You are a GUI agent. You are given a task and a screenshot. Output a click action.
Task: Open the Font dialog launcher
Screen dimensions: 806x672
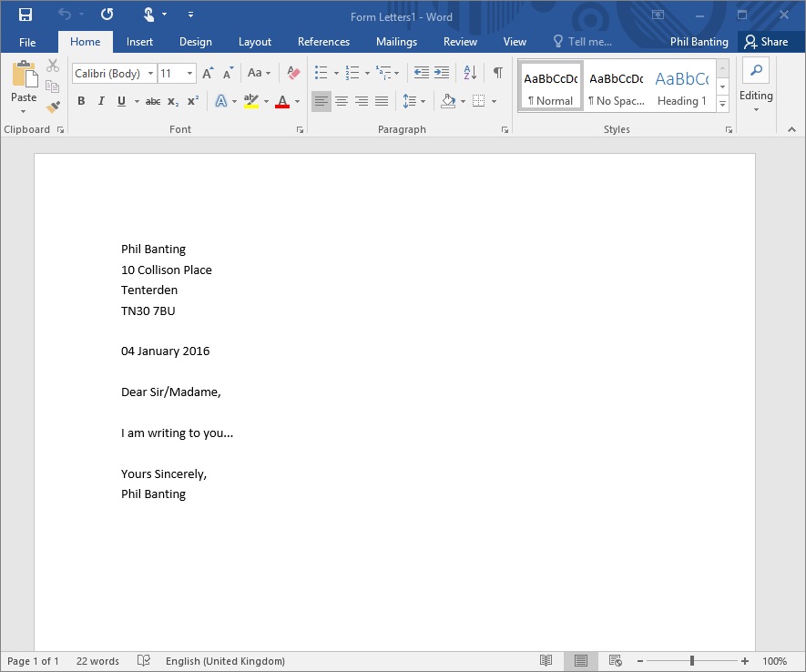(x=300, y=130)
